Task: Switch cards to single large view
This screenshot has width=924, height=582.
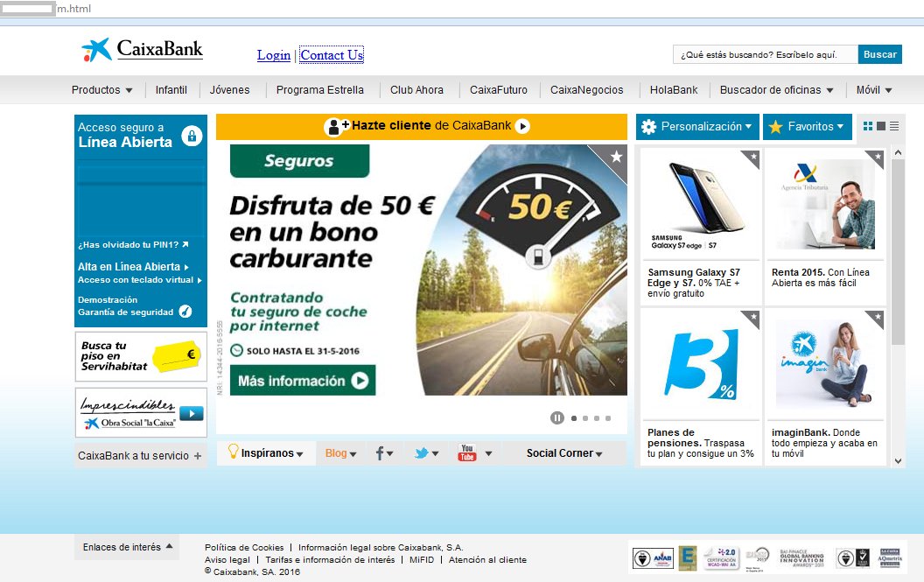Action: pos(881,126)
